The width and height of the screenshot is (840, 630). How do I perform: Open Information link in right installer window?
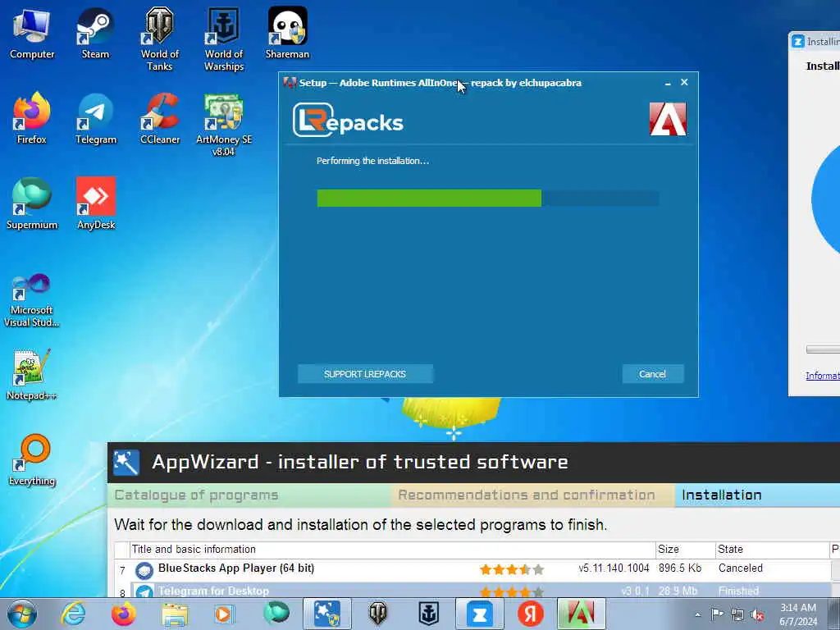point(823,376)
